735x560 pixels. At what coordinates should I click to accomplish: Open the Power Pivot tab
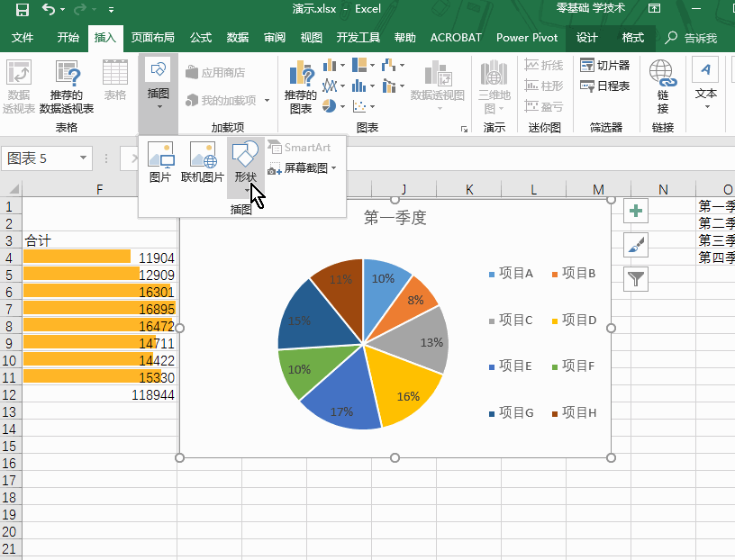[x=527, y=38]
